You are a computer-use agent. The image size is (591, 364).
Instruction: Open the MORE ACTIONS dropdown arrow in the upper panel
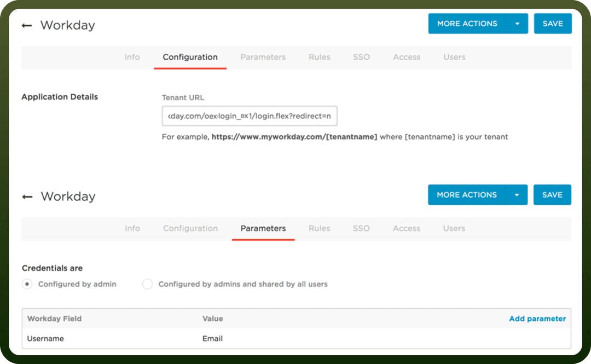point(517,24)
